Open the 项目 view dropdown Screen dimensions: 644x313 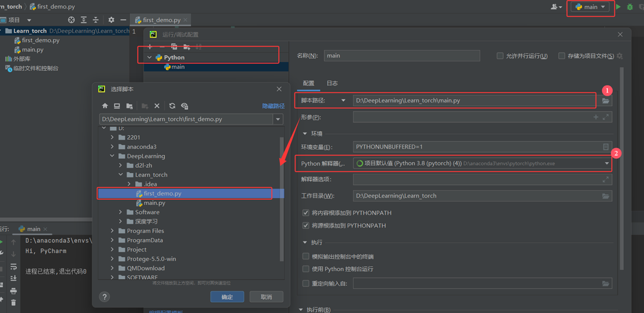pyautogui.click(x=29, y=20)
